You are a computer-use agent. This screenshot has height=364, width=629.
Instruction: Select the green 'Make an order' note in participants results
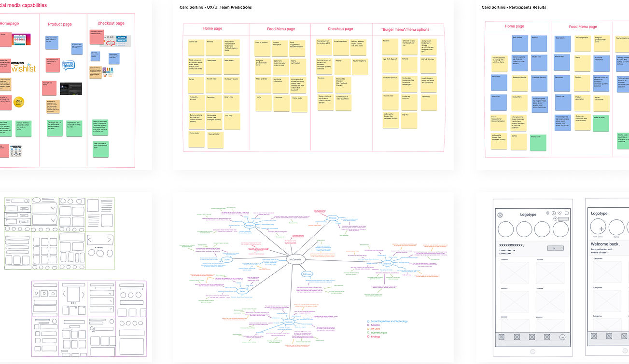pos(601,123)
